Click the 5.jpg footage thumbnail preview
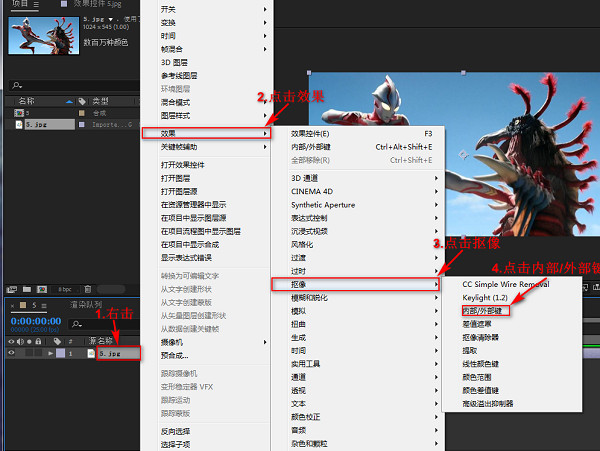The width and height of the screenshot is (600, 451). (44, 36)
